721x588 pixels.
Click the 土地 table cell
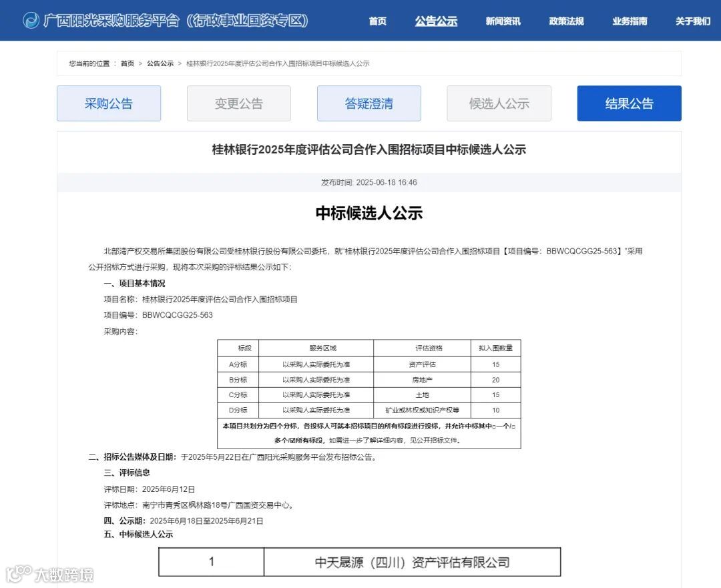tap(422, 395)
